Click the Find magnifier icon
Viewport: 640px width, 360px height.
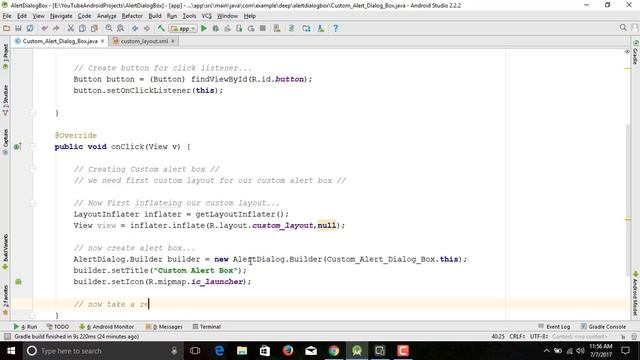pyautogui.click(x=109, y=28)
